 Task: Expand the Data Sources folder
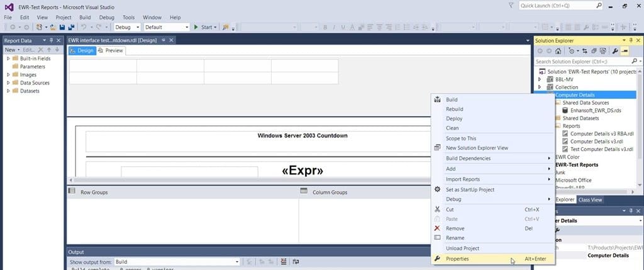tap(8, 83)
